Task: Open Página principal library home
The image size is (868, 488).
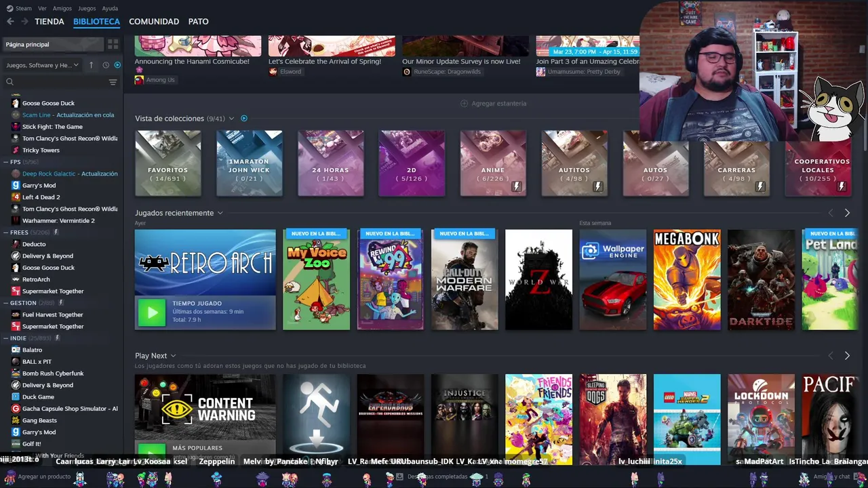Action: click(52, 44)
